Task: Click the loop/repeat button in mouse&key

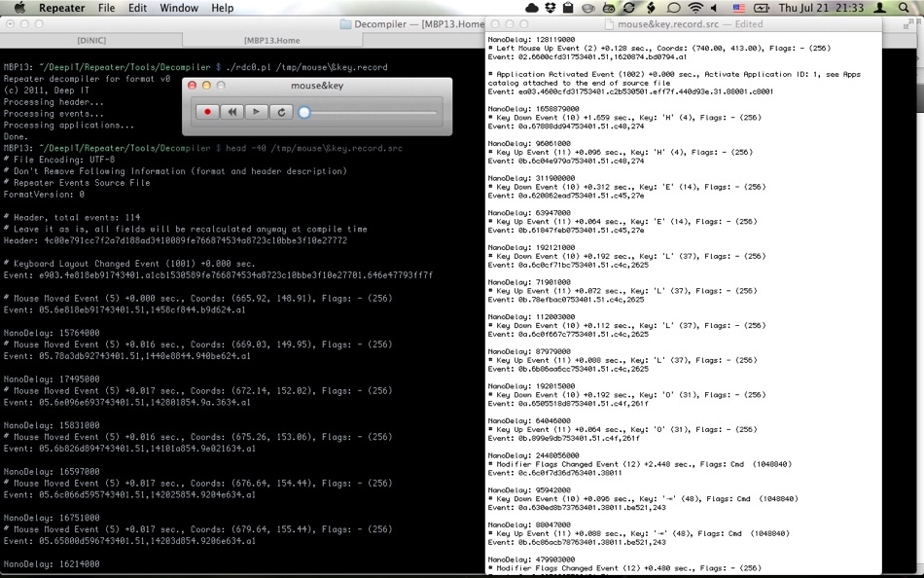Action: (281, 112)
